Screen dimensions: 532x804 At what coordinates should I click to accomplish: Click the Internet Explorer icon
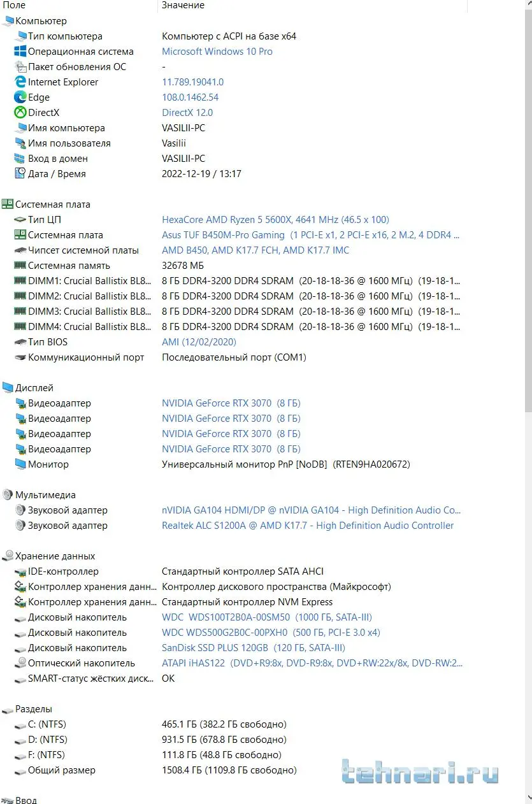[x=20, y=82]
